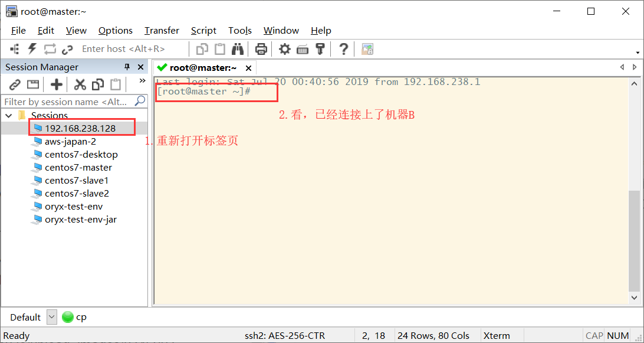Pin the Session Manager panel
The width and height of the screenshot is (644, 343).
pos(127,67)
